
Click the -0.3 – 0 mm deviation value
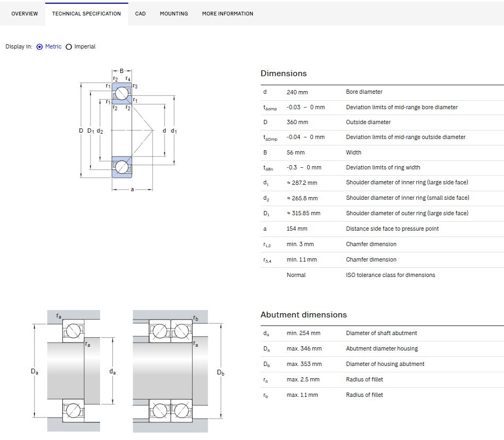[x=304, y=167]
